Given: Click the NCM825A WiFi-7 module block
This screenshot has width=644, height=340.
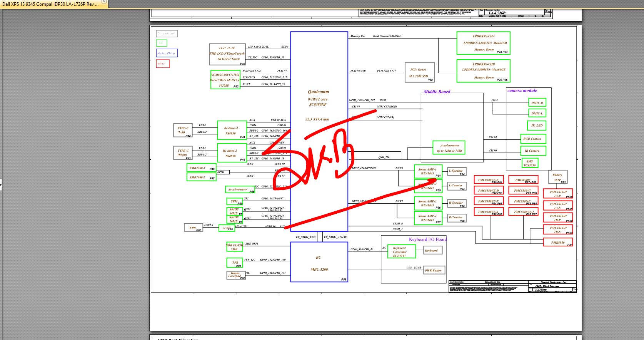Looking at the screenshot, I should [x=225, y=80].
